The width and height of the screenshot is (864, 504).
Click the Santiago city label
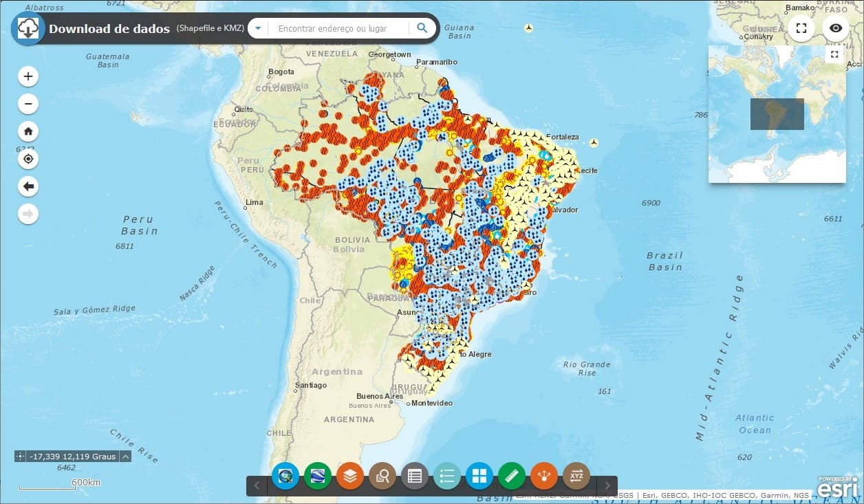click(311, 386)
